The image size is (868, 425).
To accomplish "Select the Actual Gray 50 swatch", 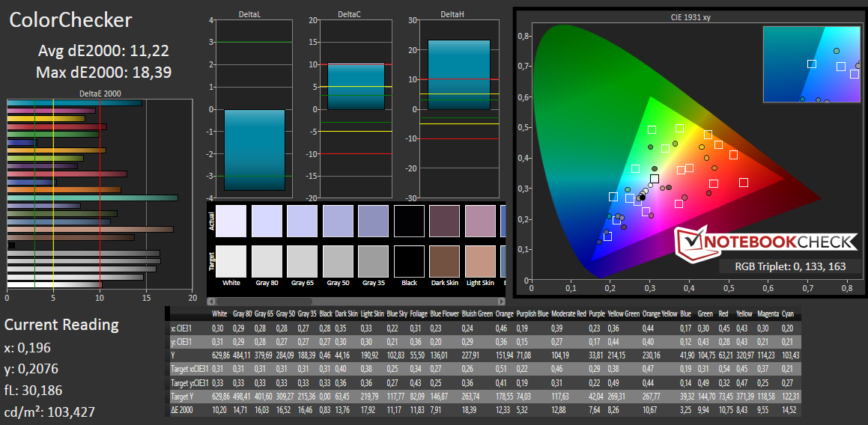I will coord(337,221).
